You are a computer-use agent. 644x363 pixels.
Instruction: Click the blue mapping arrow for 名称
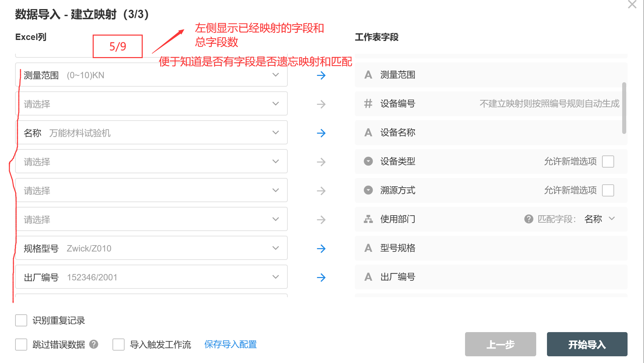(321, 133)
